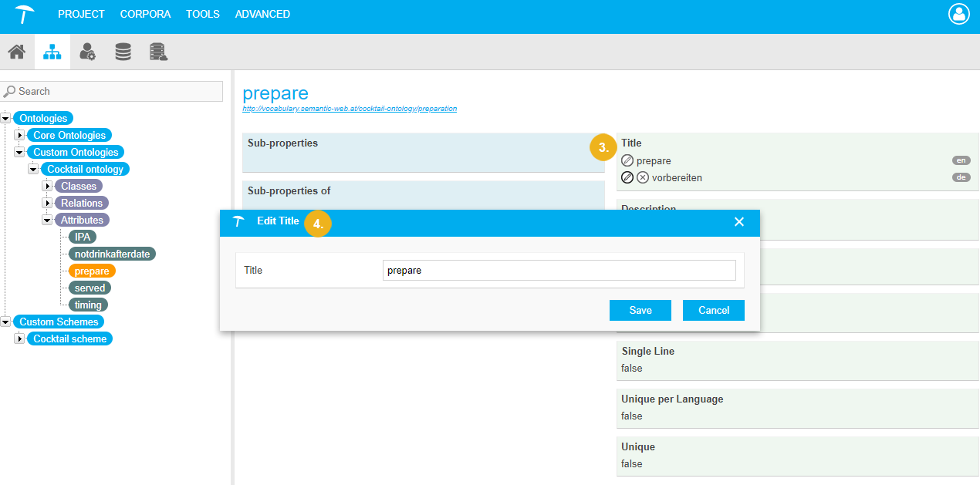
Task: Delete the 'vorbereiten' title with X icon
Action: (x=643, y=177)
